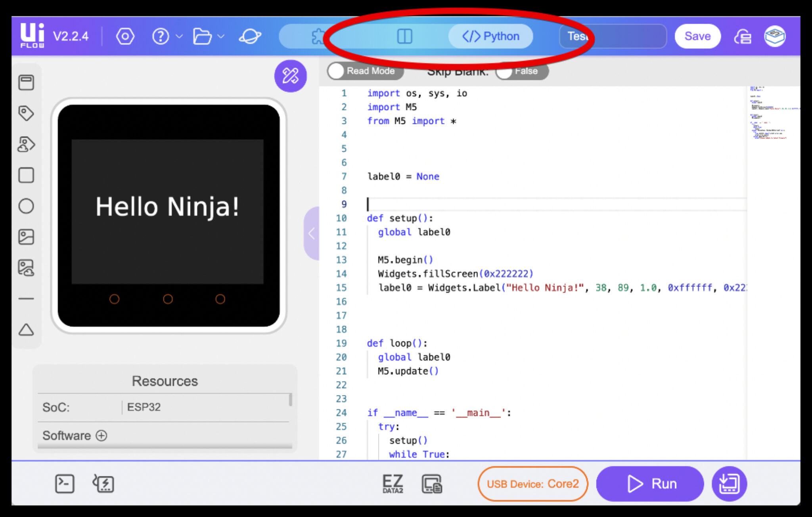Select the label tag widget tool
The width and height of the screenshot is (812, 517).
[x=26, y=113]
